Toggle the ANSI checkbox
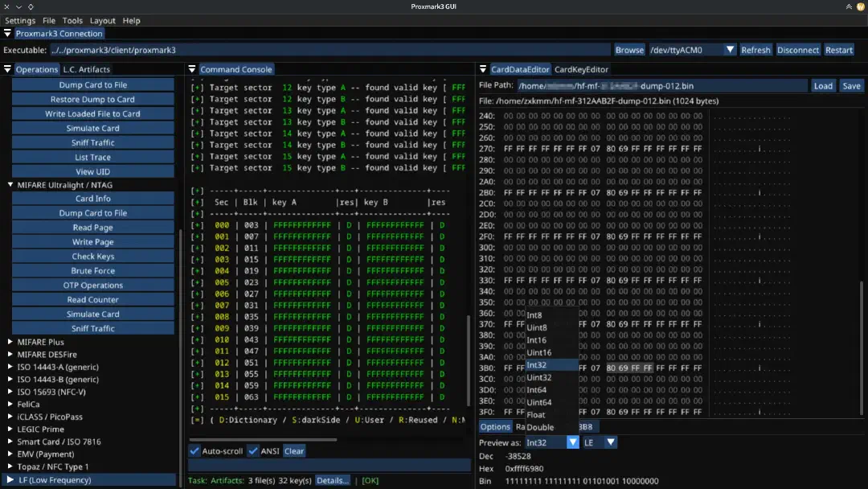This screenshot has width=868, height=489. [x=253, y=450]
